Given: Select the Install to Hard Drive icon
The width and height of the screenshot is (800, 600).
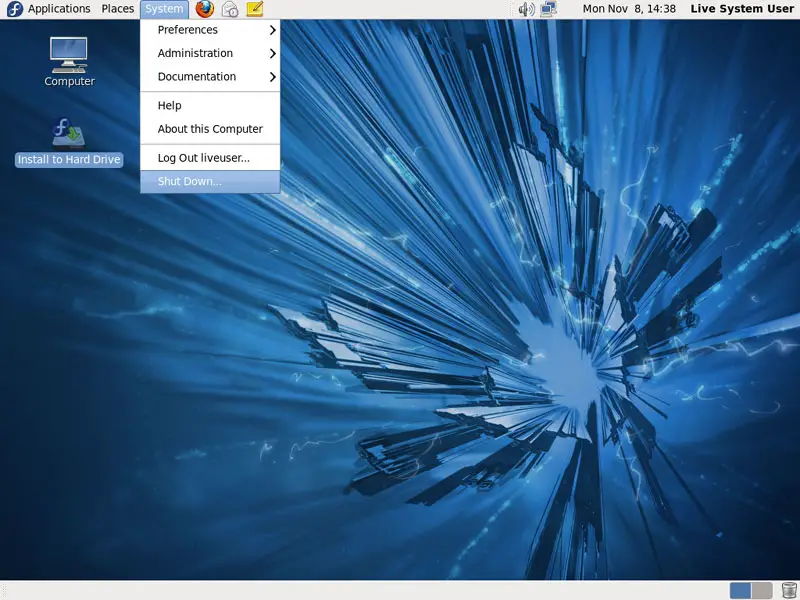Looking at the screenshot, I should point(69,142).
